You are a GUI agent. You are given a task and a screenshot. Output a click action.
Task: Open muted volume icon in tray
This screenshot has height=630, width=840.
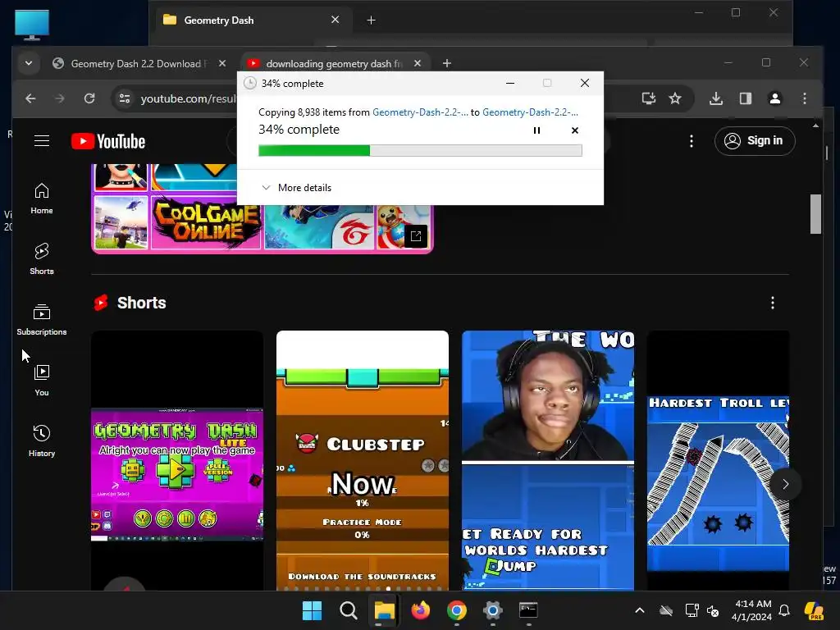[x=713, y=610]
